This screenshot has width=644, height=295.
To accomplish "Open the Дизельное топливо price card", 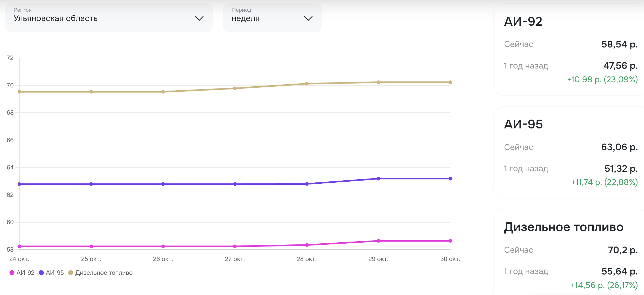I will [x=564, y=227].
